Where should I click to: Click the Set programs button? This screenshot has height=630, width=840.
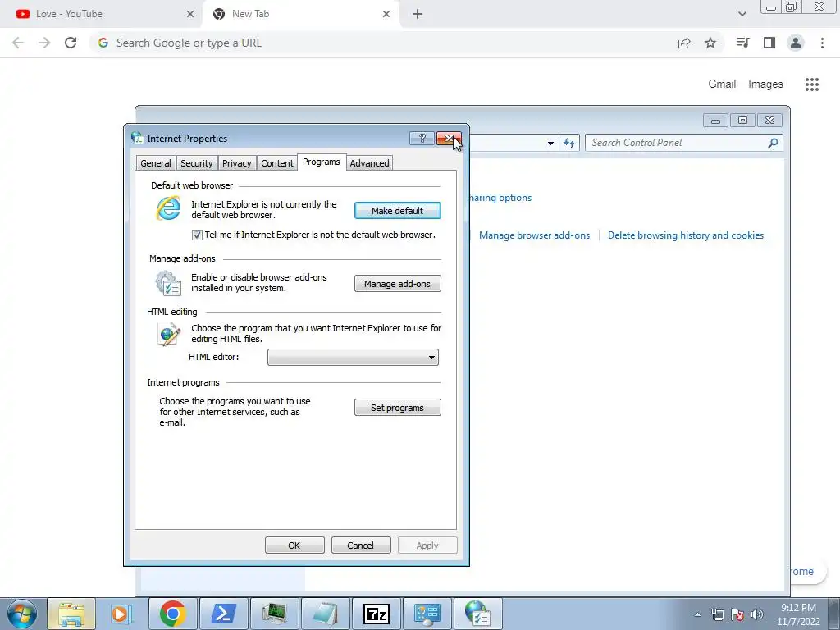(398, 408)
